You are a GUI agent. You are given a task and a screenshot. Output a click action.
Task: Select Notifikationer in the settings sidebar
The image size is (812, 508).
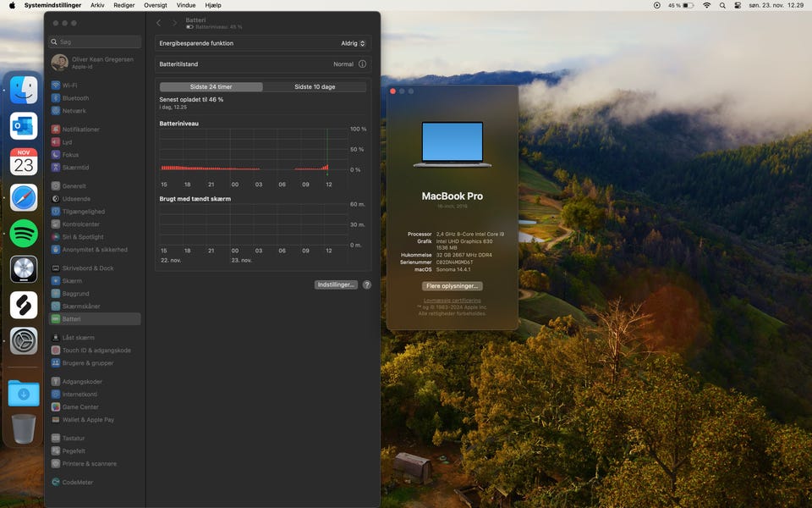tap(80, 130)
